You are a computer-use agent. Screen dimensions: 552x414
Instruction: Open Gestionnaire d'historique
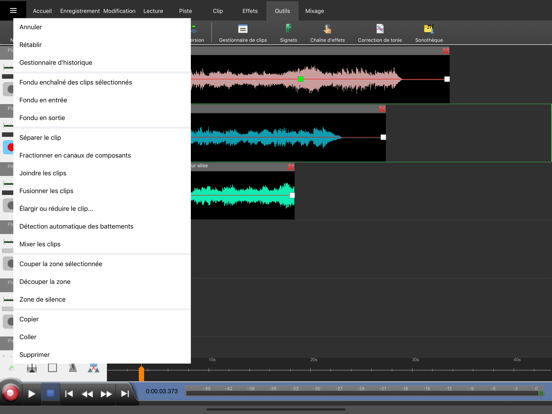coord(102,63)
